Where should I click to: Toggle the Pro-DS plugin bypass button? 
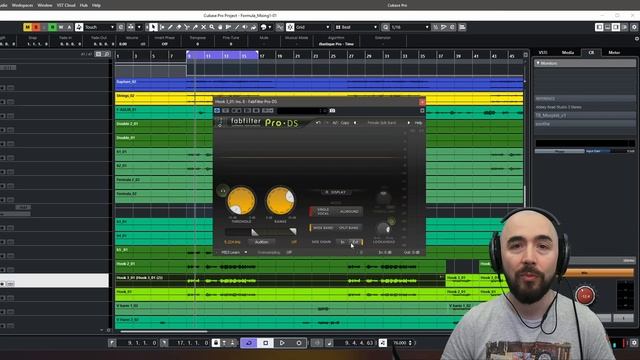pyautogui.click(x=217, y=111)
